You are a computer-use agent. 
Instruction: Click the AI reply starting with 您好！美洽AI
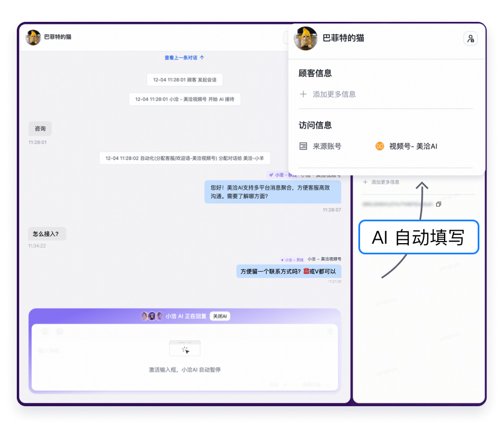pyautogui.click(x=272, y=192)
